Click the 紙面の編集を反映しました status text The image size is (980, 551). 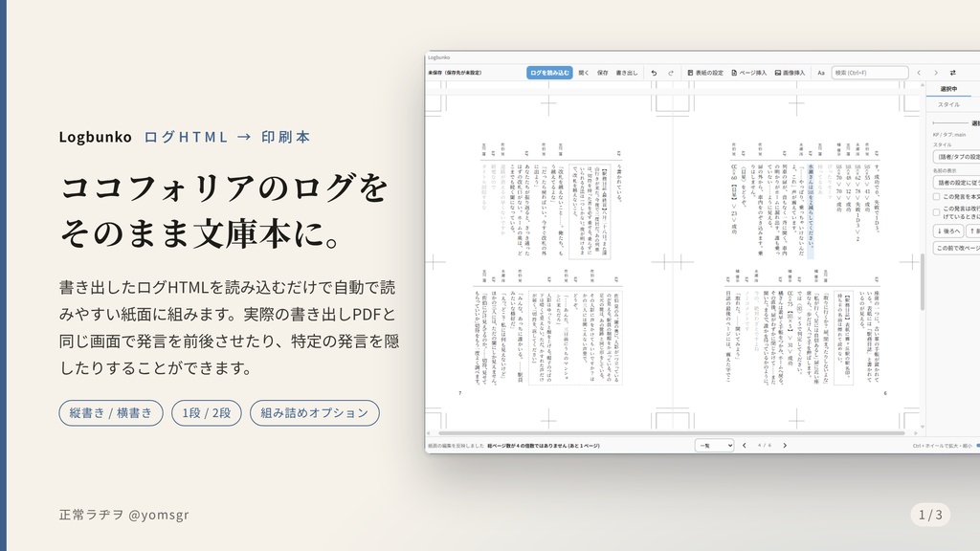click(x=456, y=446)
